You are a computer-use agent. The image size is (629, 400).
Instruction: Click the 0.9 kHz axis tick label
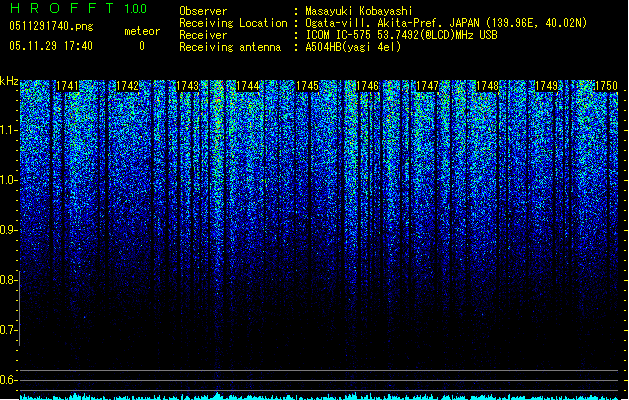click(8, 230)
